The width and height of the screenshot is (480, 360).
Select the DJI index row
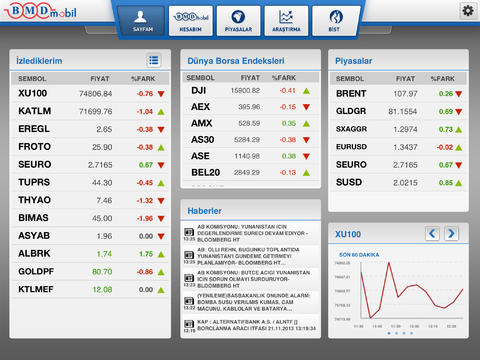(x=251, y=90)
